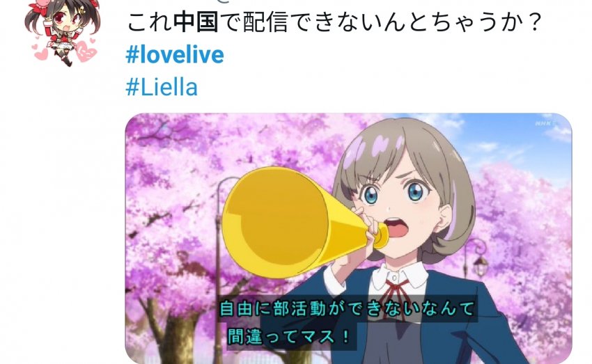Click the question mark ending the tweet
This screenshot has height=364, width=592.
point(533,23)
